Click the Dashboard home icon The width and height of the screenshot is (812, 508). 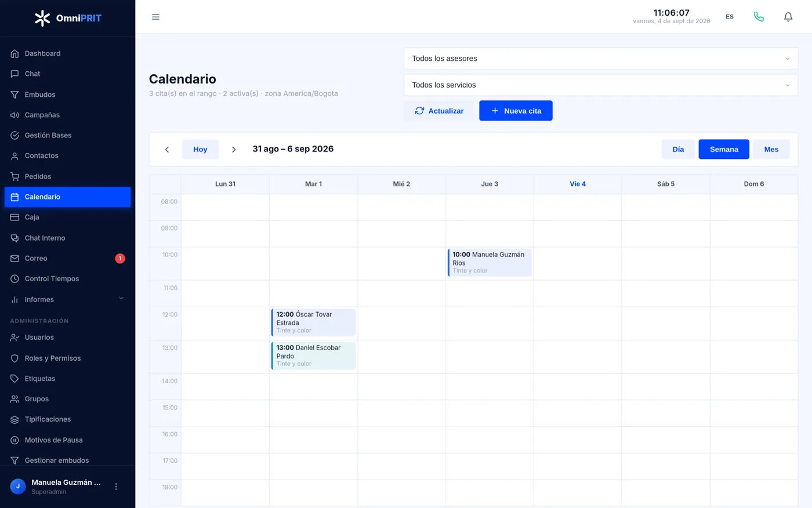point(15,53)
